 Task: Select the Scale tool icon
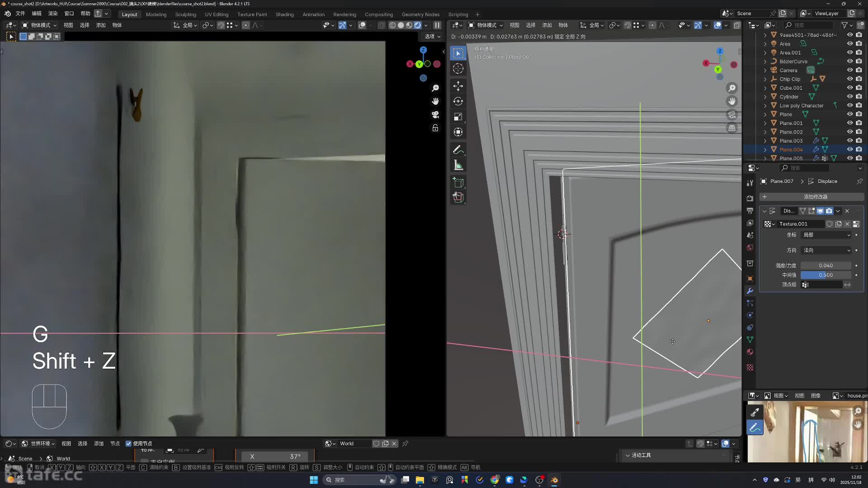click(458, 117)
